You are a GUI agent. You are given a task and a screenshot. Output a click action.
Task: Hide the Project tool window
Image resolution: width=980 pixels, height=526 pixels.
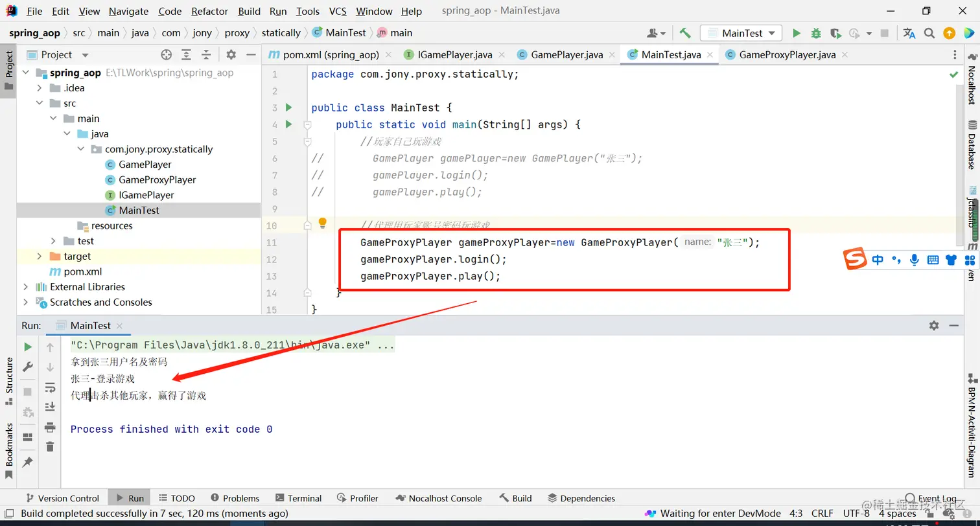tap(251, 55)
